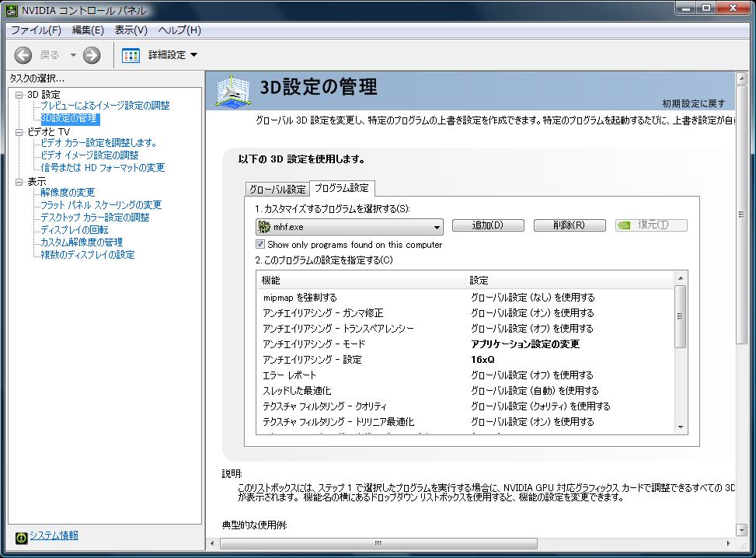Select 3D設定の管理 in task tree

click(70, 118)
